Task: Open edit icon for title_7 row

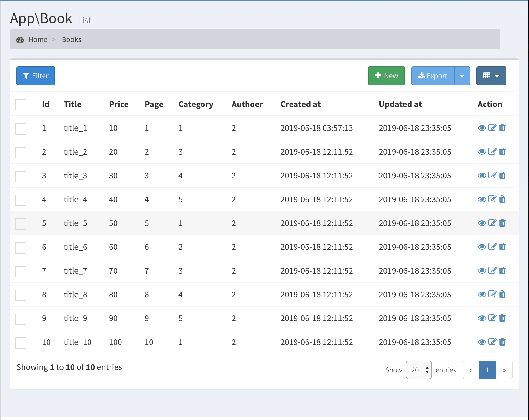Action: pyautogui.click(x=492, y=270)
